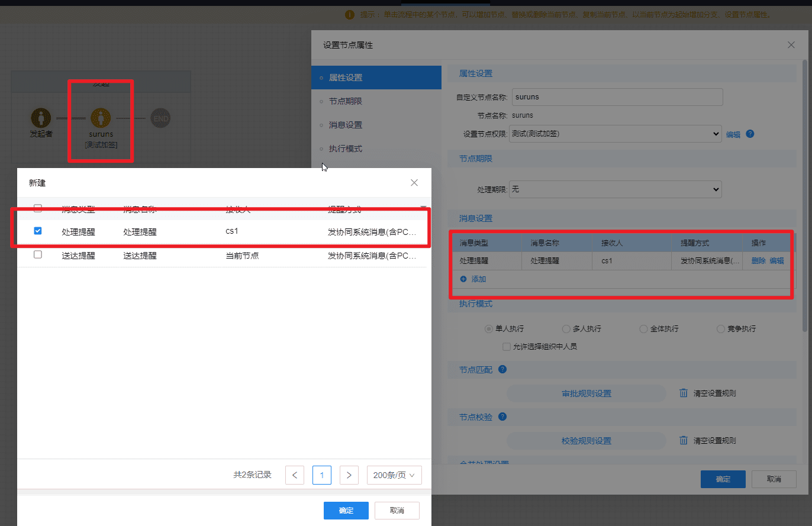Enable 允许选择组织中人员 checkbox
The width and height of the screenshot is (812, 526).
pos(507,347)
